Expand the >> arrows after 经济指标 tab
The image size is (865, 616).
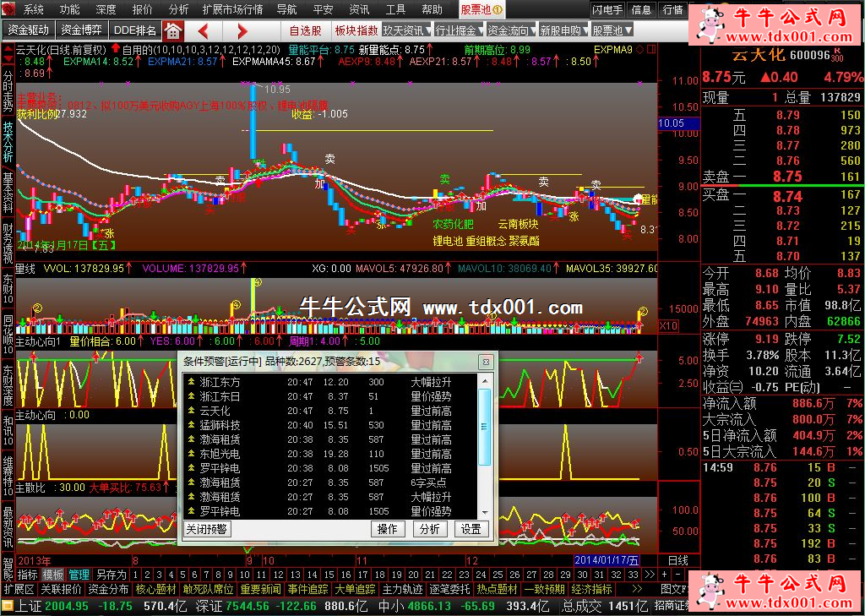tap(637, 590)
